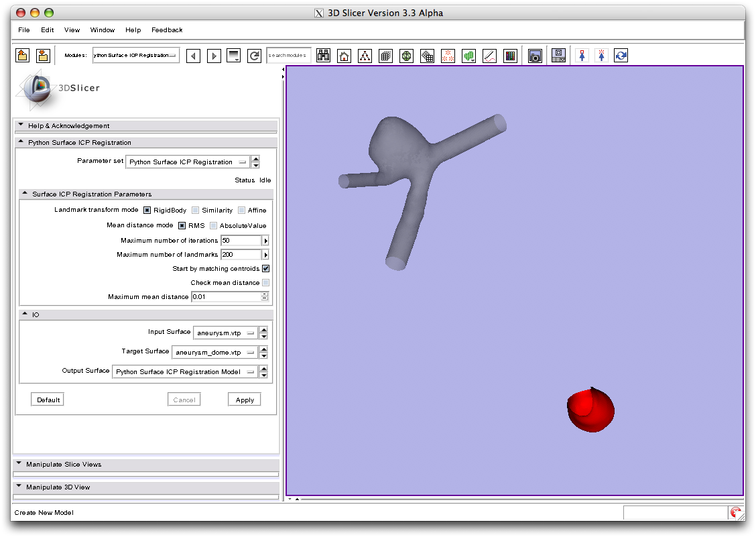Click the refresh module history icon
Viewport: 756px width, 537px height.
255,56
